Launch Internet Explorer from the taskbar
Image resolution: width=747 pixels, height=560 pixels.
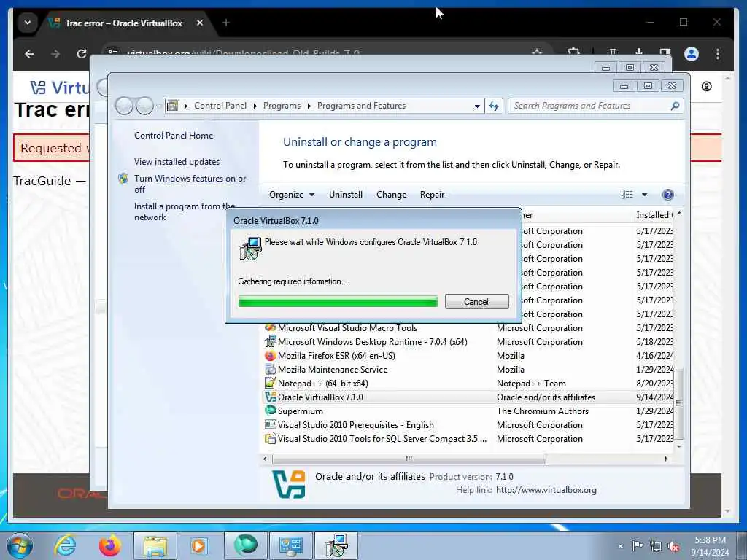pos(64,545)
